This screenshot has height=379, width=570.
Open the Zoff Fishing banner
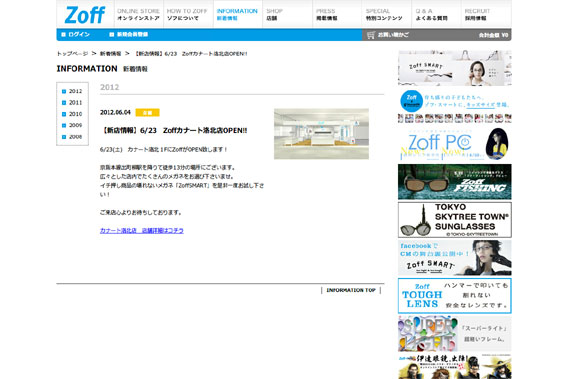(x=454, y=182)
